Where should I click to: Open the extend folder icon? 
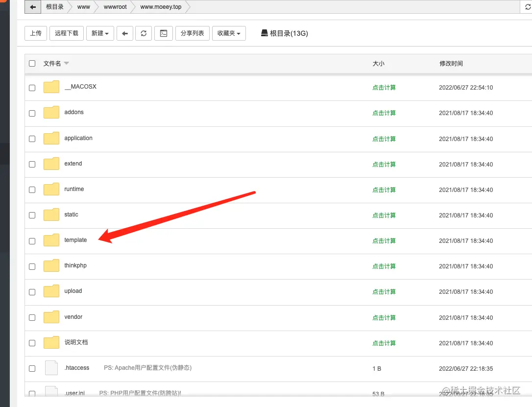51,164
